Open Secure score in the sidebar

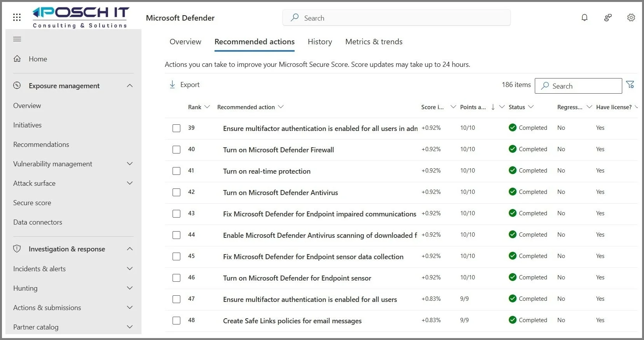(32, 202)
